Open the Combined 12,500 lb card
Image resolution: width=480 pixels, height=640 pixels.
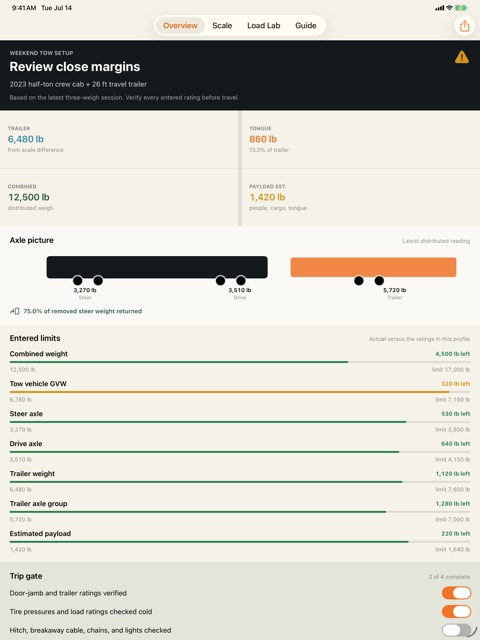point(119,198)
